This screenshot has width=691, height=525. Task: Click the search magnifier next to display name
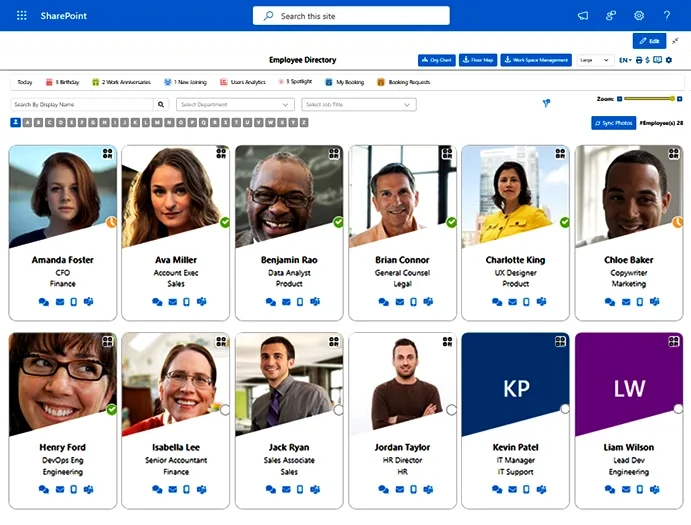[x=161, y=104]
